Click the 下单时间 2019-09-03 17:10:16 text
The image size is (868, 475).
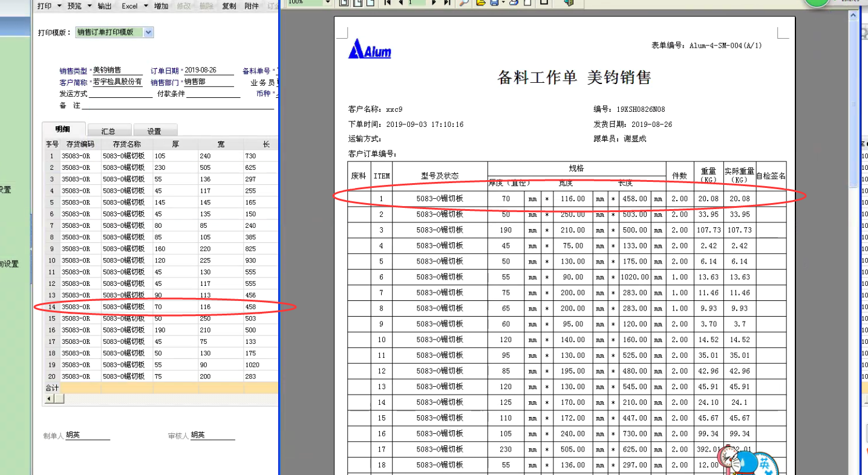406,124
